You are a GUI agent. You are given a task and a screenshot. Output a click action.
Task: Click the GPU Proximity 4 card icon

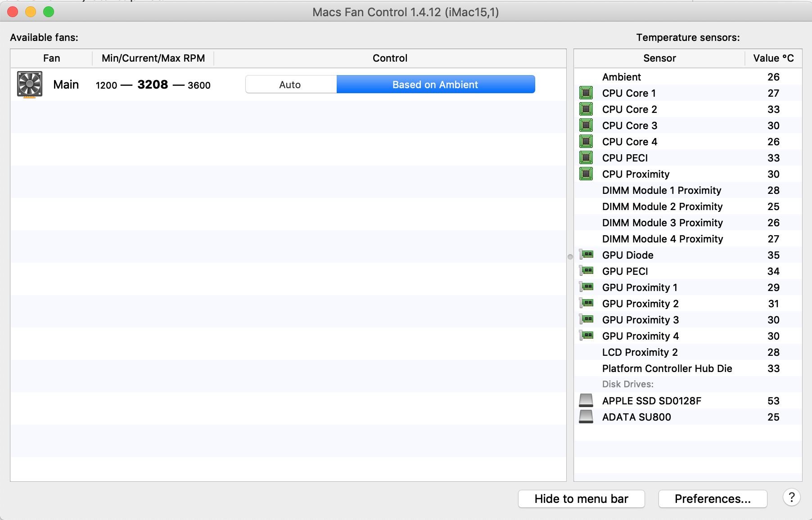(586, 336)
